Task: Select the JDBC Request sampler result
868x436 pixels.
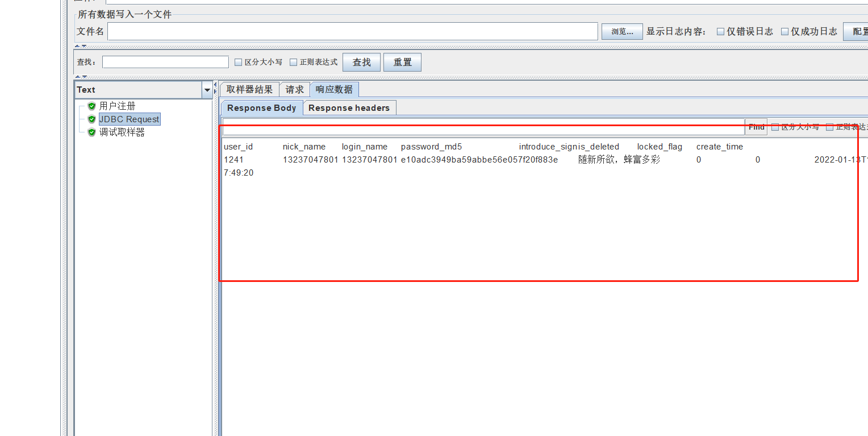Action: click(x=130, y=119)
